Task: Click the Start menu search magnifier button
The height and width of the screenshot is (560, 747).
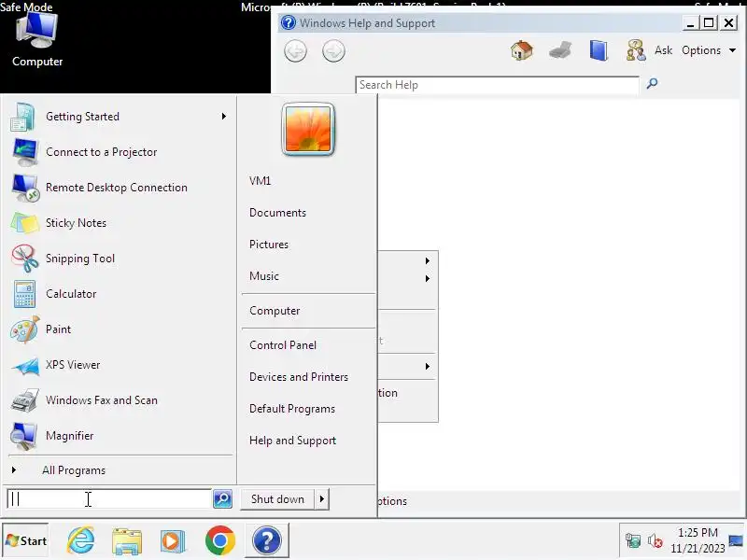Action: click(222, 499)
